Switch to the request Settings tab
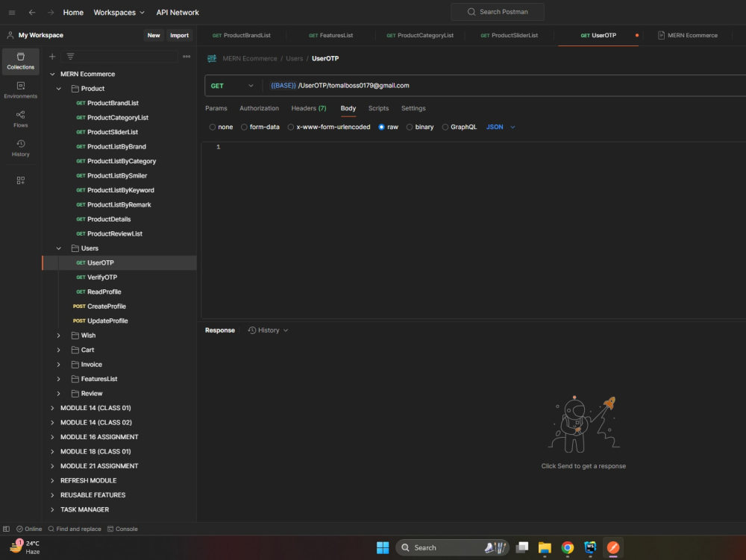This screenshot has height=560, width=746. (x=413, y=108)
